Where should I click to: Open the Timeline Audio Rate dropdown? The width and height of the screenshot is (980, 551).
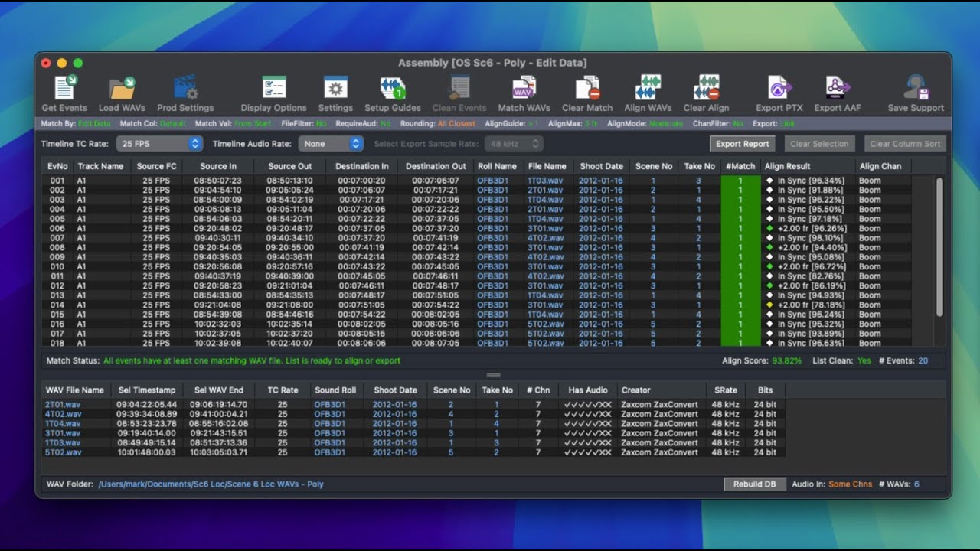pyautogui.click(x=331, y=143)
